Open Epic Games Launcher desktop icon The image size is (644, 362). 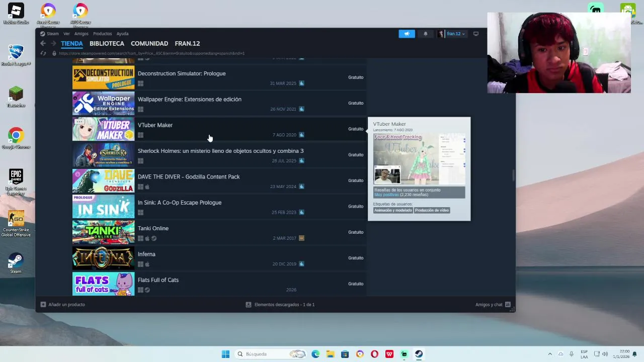16,182
